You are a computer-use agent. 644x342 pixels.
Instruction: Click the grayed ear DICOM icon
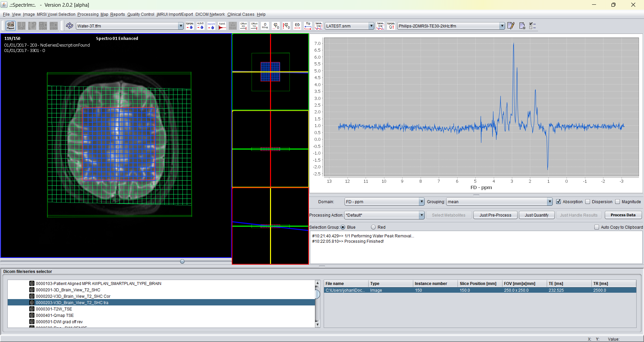pyautogui.click(x=32, y=26)
